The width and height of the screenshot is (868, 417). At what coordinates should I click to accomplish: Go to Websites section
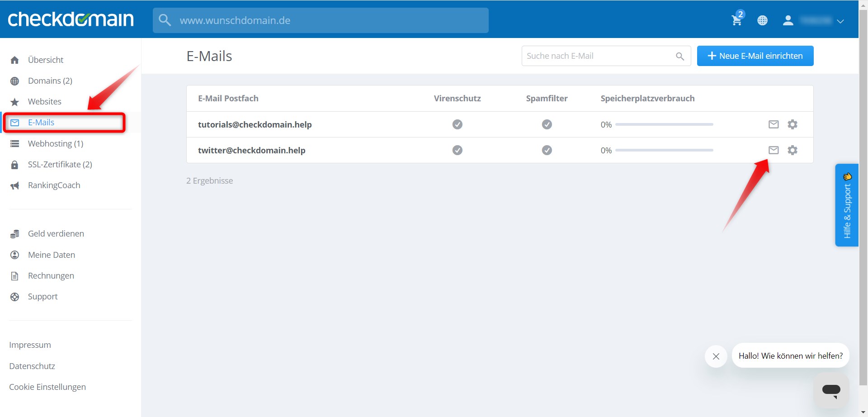pyautogui.click(x=45, y=101)
